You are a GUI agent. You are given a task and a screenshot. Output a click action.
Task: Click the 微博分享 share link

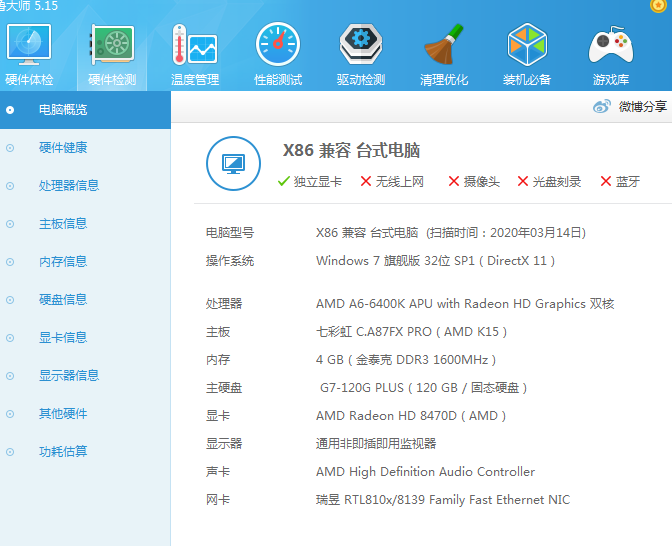[x=642, y=106]
